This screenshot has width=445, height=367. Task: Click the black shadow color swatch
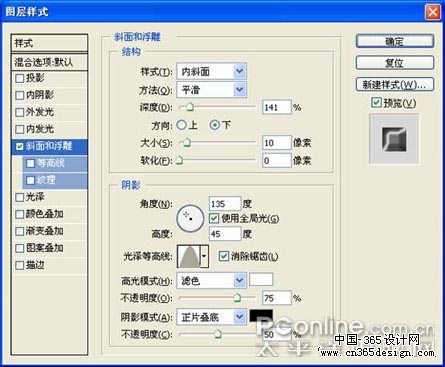click(261, 315)
